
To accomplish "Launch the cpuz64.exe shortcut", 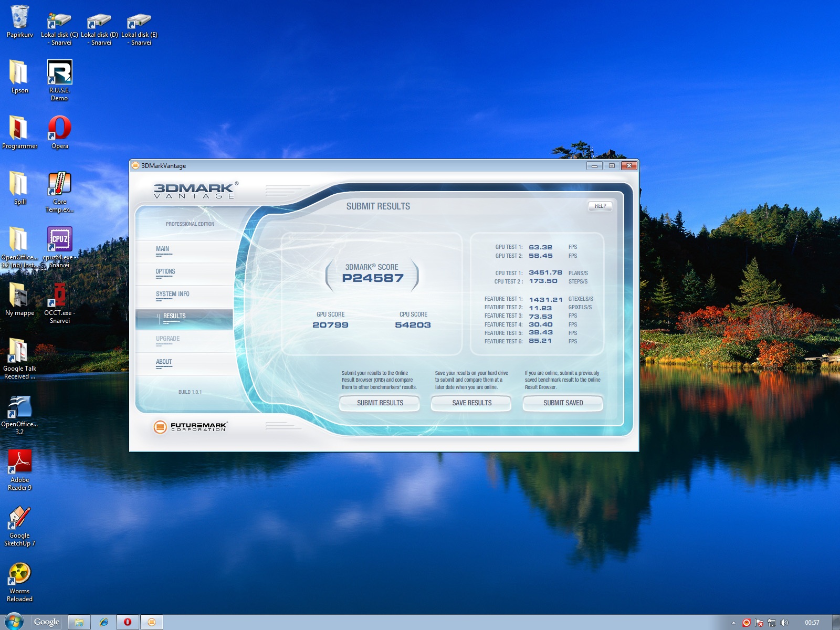I will pos(59,247).
